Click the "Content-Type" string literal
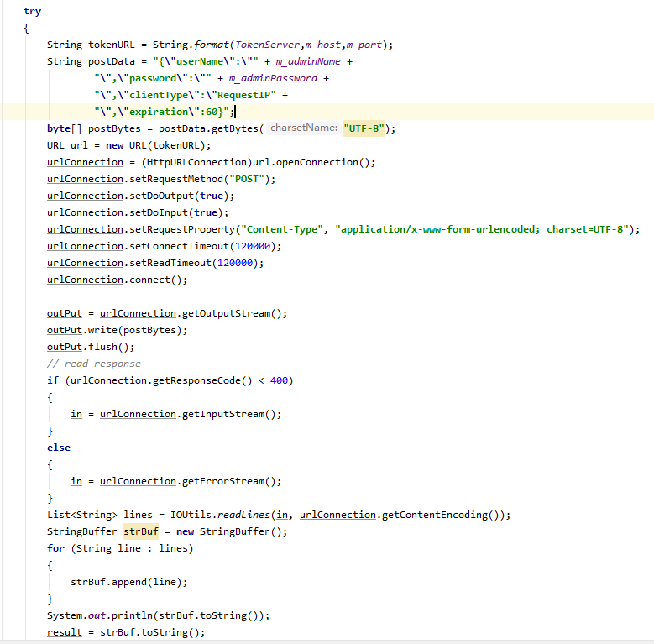Screen dimensions: 654x644 click(282, 229)
